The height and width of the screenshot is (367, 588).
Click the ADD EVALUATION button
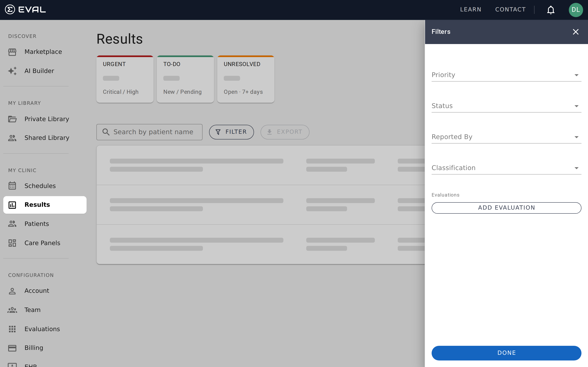click(x=506, y=208)
